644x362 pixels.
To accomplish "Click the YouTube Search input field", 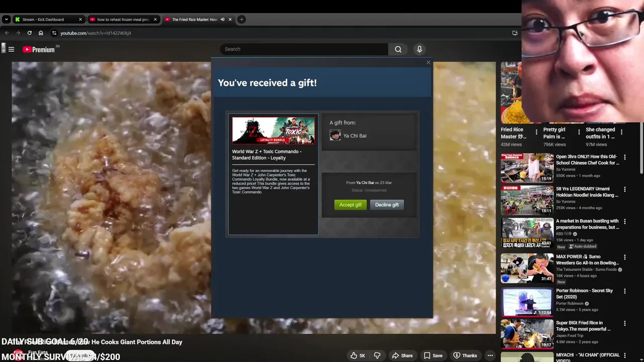I will pyautogui.click(x=304, y=49).
